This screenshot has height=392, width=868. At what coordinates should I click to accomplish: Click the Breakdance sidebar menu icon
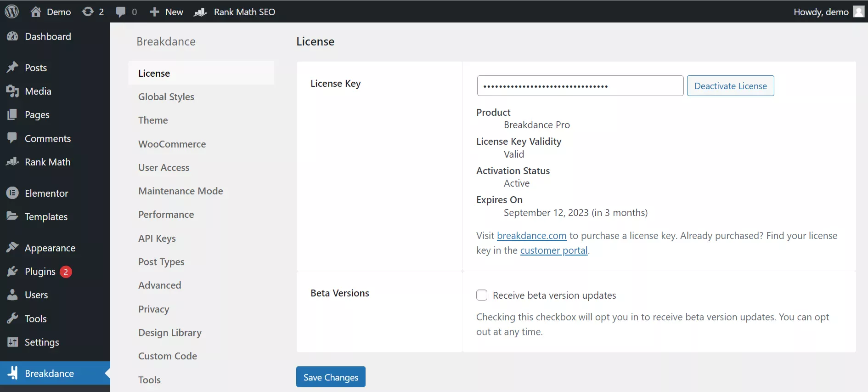(x=12, y=373)
